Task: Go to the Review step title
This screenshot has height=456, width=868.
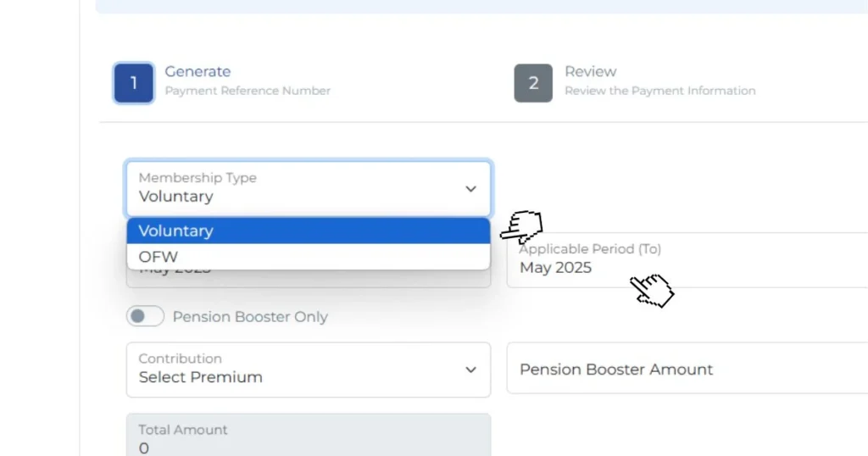Action: pos(590,71)
